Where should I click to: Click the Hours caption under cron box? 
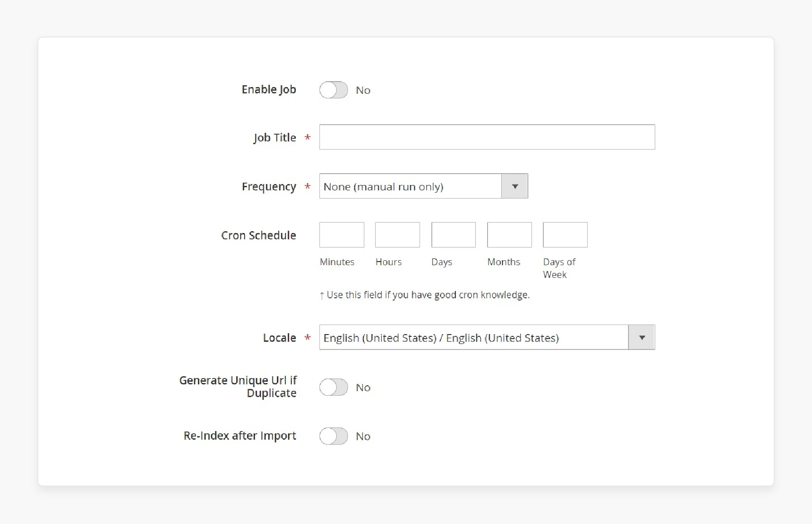[389, 262]
